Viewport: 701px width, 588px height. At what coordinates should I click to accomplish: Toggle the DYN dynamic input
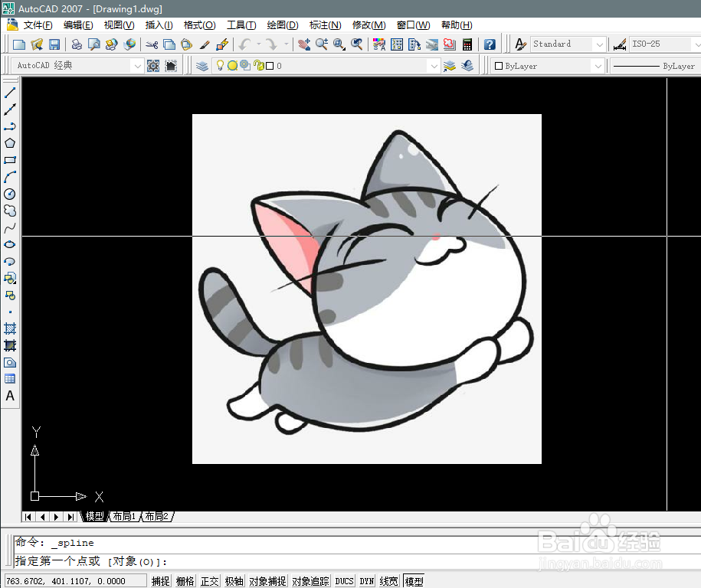[367, 581]
